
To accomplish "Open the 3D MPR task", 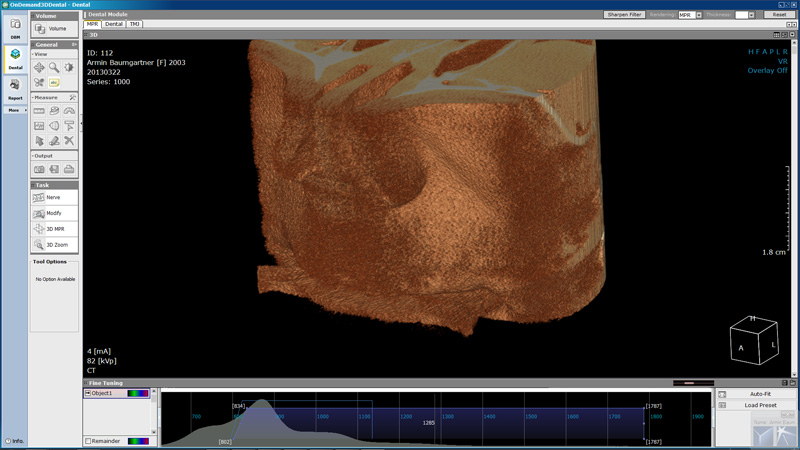I will point(54,229).
